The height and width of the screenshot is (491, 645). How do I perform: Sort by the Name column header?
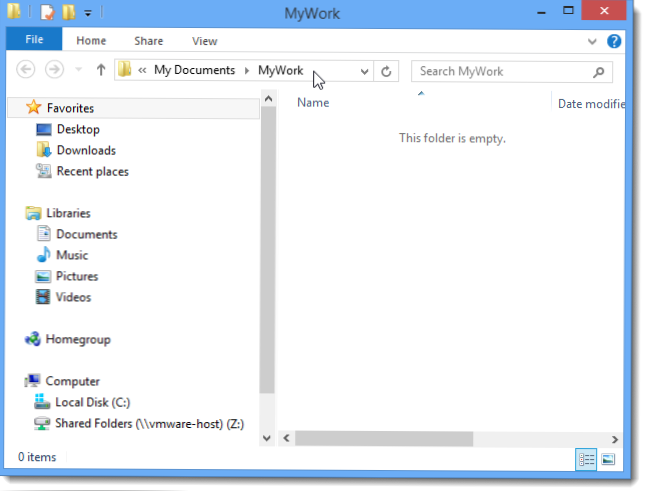click(x=313, y=103)
